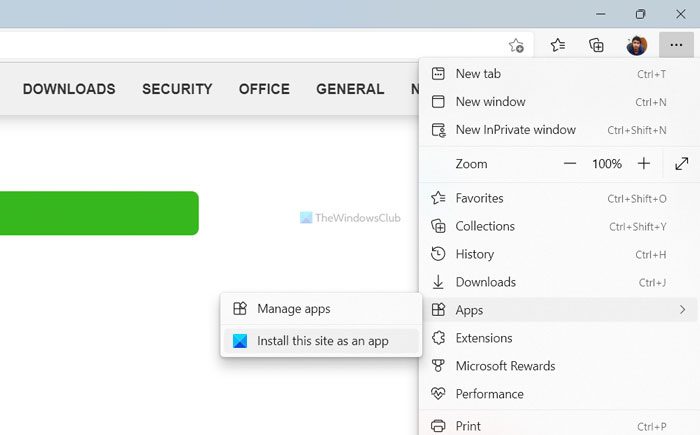Click the profile avatar picture
This screenshot has width=700, height=435.
636,45
